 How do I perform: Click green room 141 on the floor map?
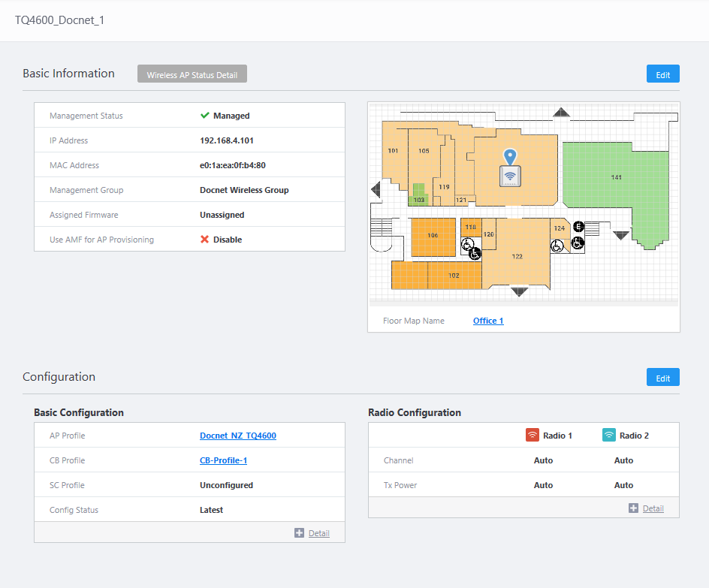coord(616,178)
